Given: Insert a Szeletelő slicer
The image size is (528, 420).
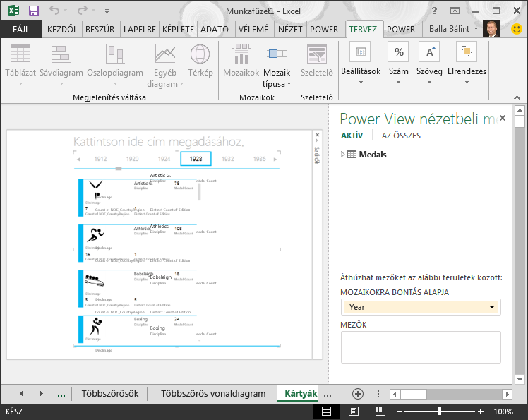Looking at the screenshot, I should tap(316, 61).
